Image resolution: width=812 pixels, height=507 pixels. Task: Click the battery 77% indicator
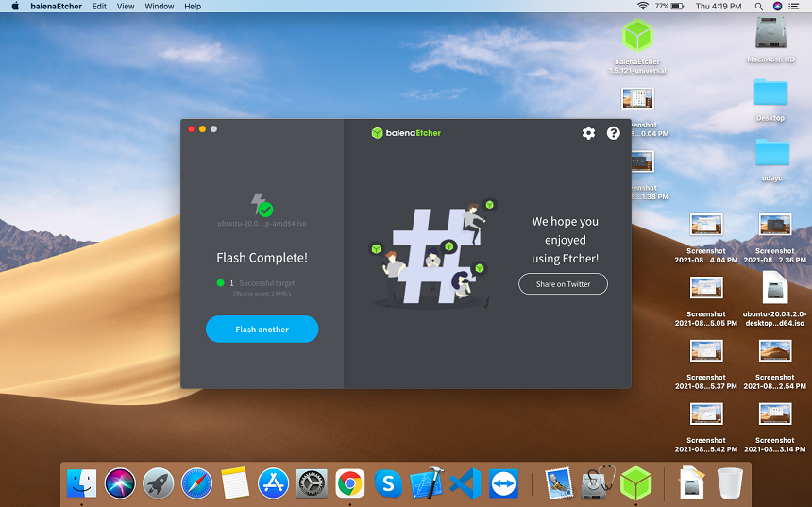tap(669, 7)
